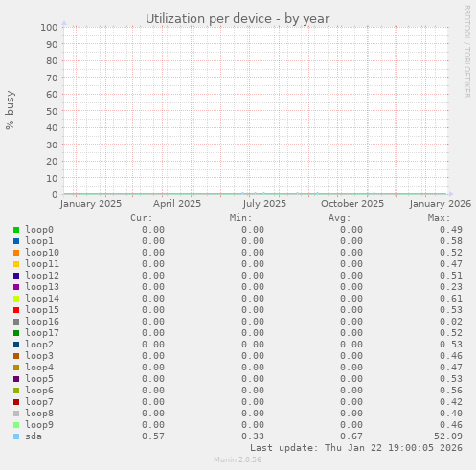Click the loop16 max value 0.02
The height and width of the screenshot is (470, 476).
[451, 322]
